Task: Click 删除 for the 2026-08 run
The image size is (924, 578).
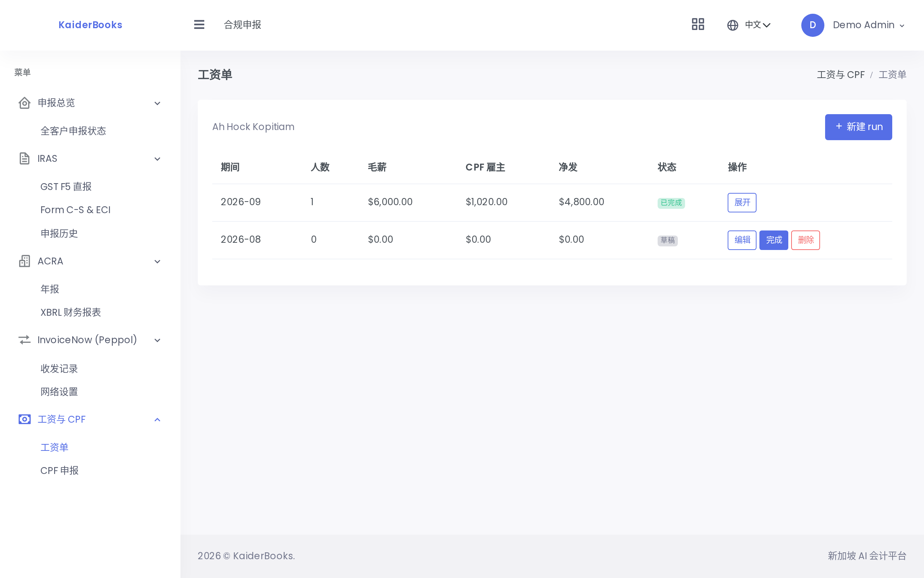Action: click(806, 240)
